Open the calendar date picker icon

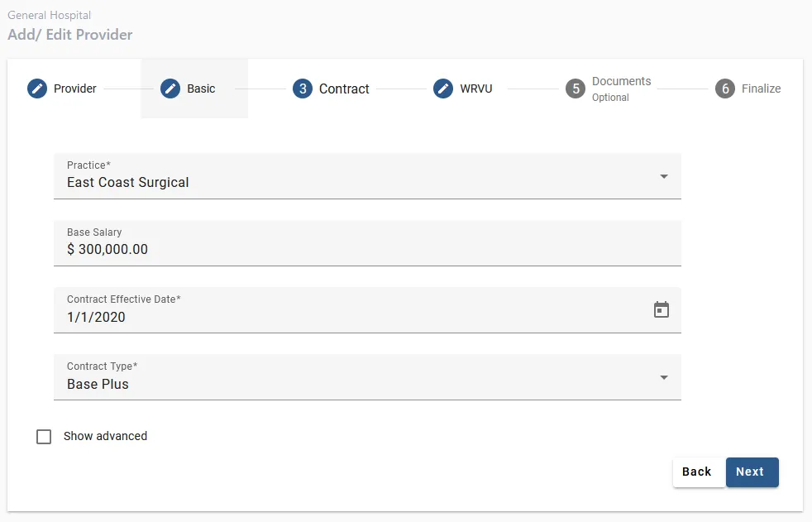662,310
